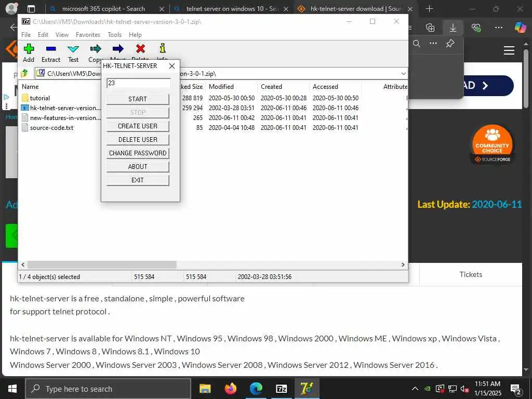The height and width of the screenshot is (399, 532).
Task: Click the 7-Zip taskbar icon
Action: [281, 389]
